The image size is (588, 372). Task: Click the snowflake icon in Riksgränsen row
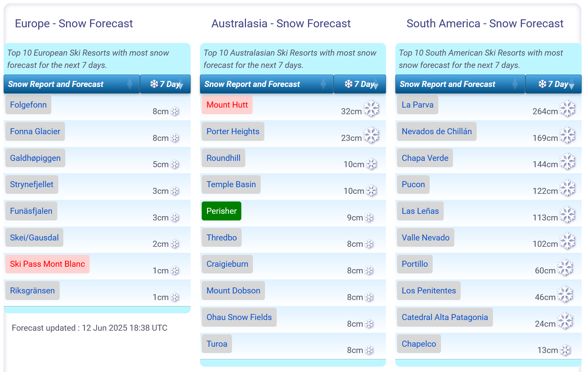pyautogui.click(x=175, y=297)
